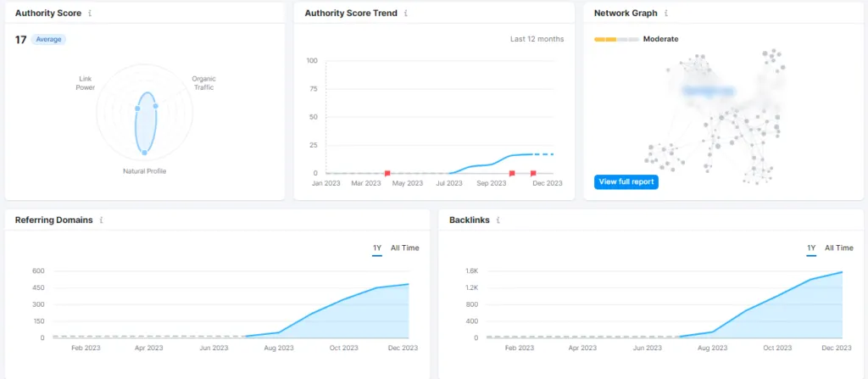This screenshot has height=379, width=868.
Task: Open the Network Graph info icon
Action: tap(666, 13)
